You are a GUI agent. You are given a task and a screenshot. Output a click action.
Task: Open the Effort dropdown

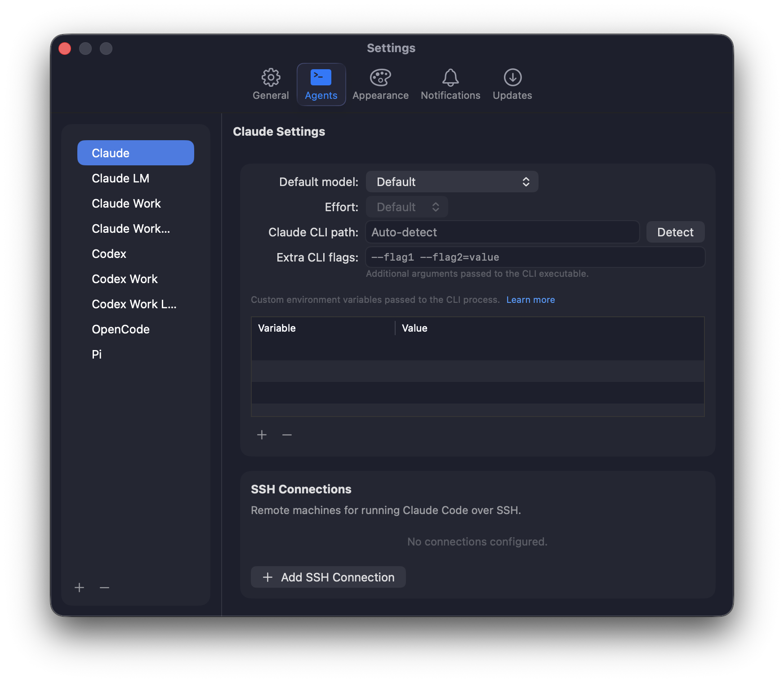pyautogui.click(x=406, y=207)
